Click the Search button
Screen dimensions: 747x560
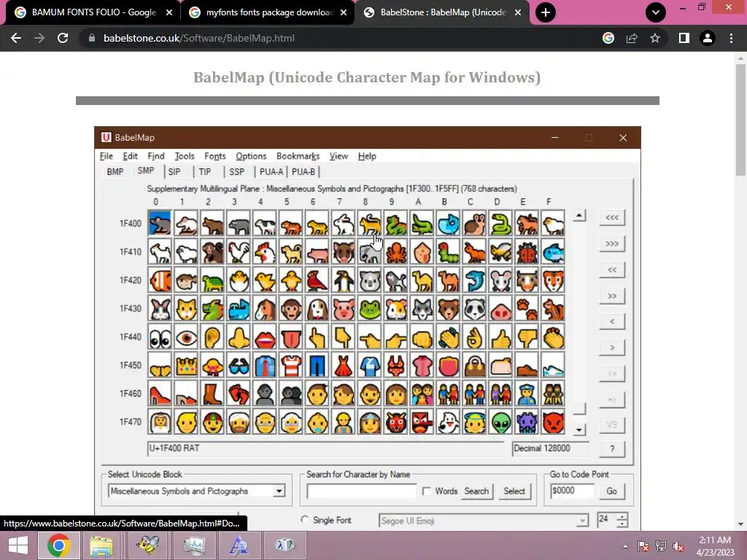pyautogui.click(x=476, y=491)
